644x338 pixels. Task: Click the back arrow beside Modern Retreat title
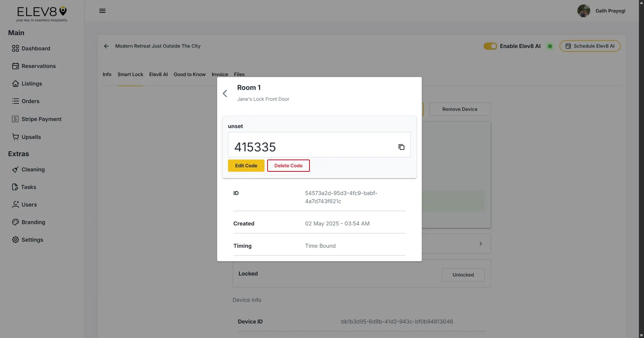106,46
